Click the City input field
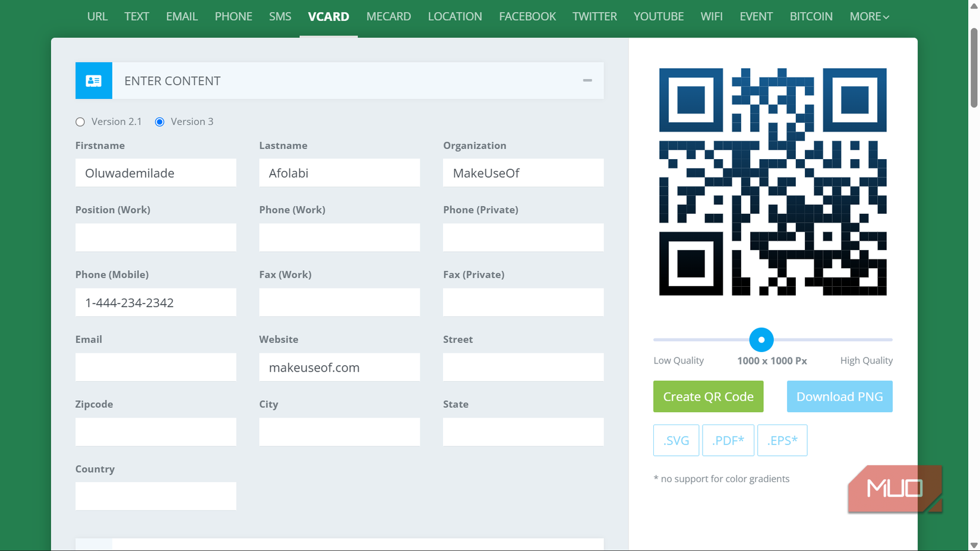980x551 pixels. point(340,432)
